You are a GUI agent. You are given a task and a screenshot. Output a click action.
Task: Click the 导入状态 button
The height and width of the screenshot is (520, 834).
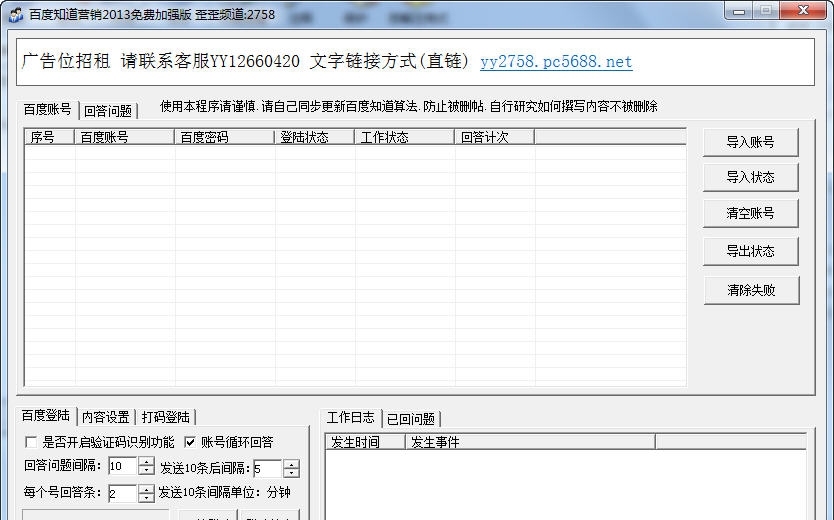[750, 177]
